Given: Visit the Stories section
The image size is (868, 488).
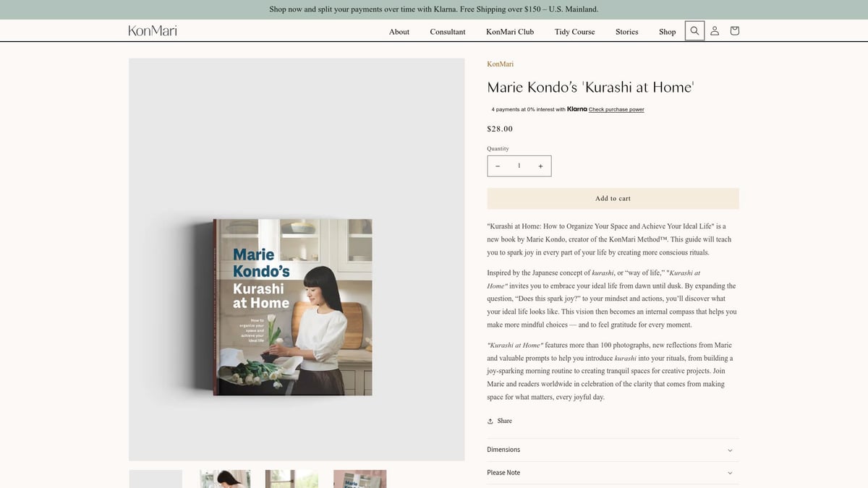Looking at the screenshot, I should tap(626, 32).
